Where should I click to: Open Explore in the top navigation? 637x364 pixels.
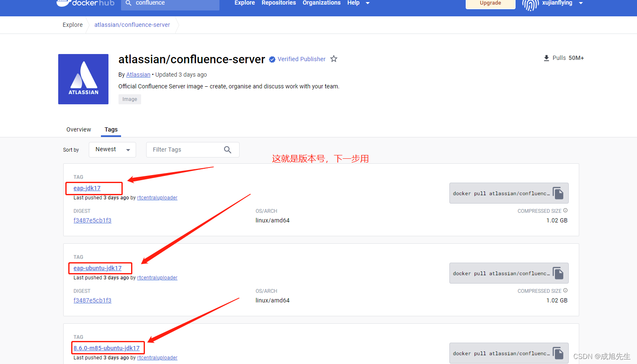tap(245, 3)
